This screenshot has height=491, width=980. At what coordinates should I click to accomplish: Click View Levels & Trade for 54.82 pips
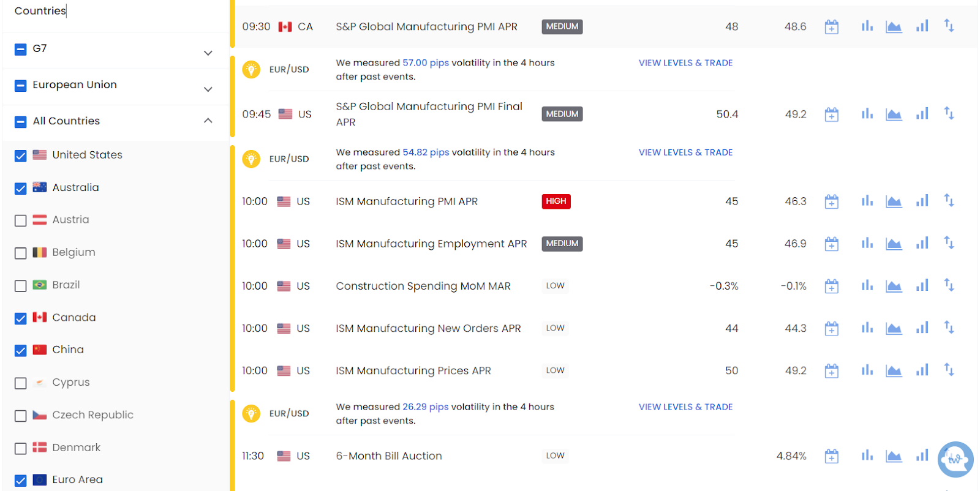coord(685,152)
